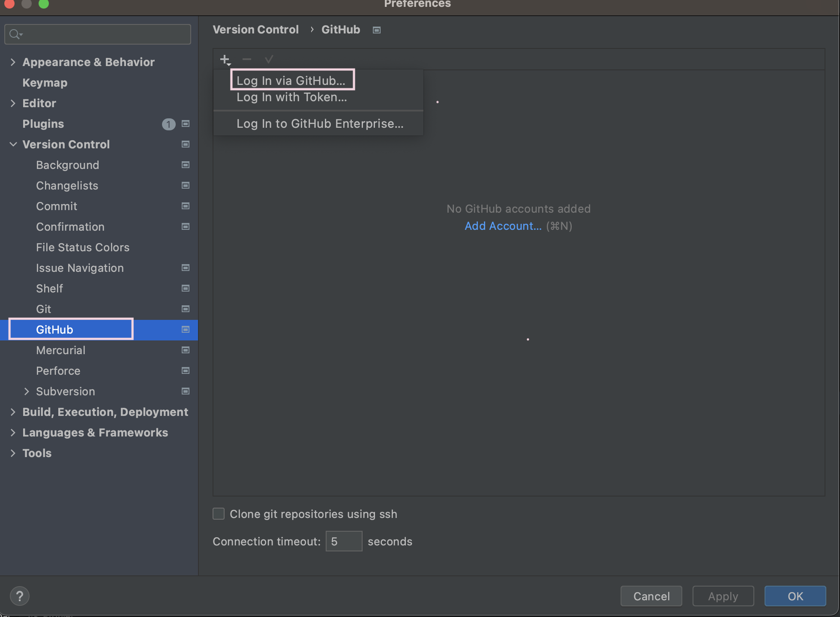Screen dimensions: 840x617
Task: Choose Log In via GitHub menu item
Action: (x=318, y=80)
